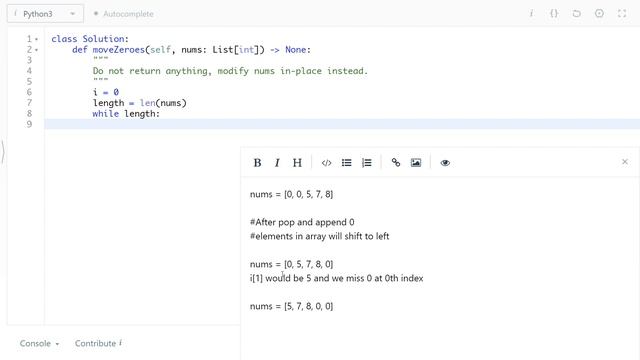Open the Console dropdown

coord(39,344)
